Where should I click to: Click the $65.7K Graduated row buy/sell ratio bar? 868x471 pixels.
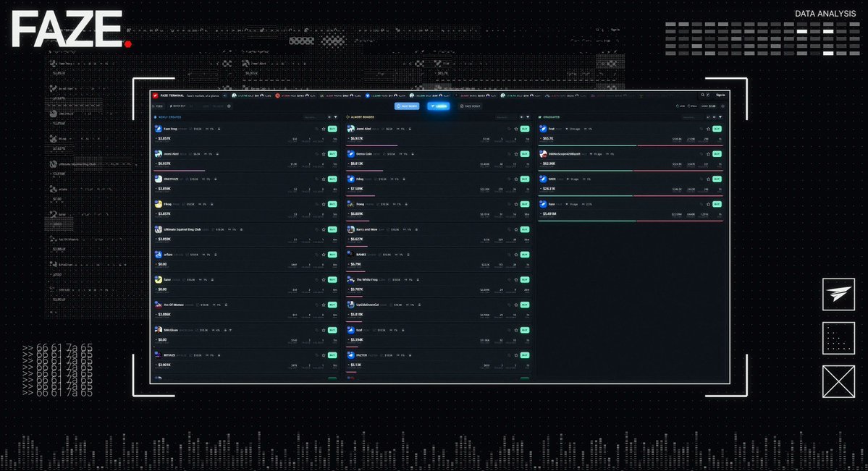click(x=631, y=145)
